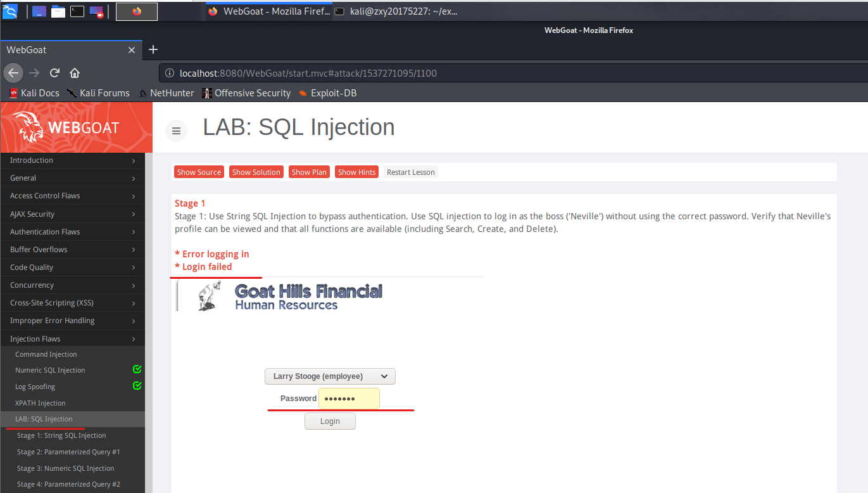Screen dimensions: 868x493
Task: Show the desktop via blue panel icon
Action: pos(39,11)
